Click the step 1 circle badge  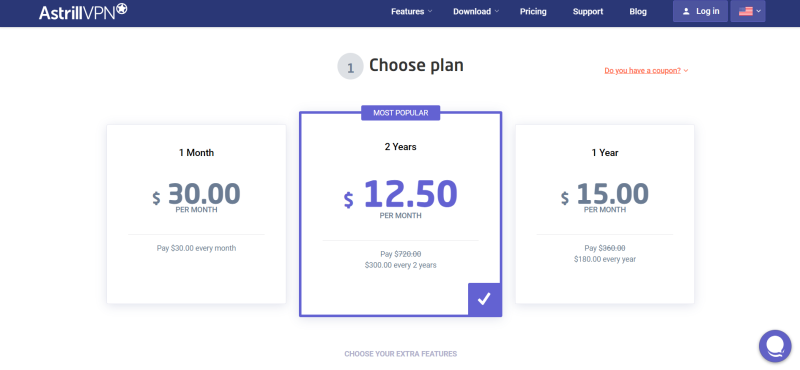point(351,67)
